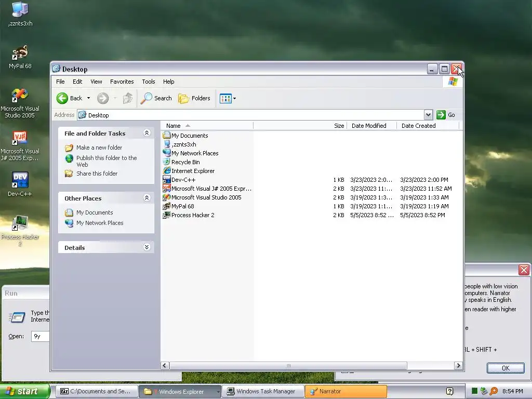
Task: Open the address bar dropdown arrow
Action: pos(428,115)
